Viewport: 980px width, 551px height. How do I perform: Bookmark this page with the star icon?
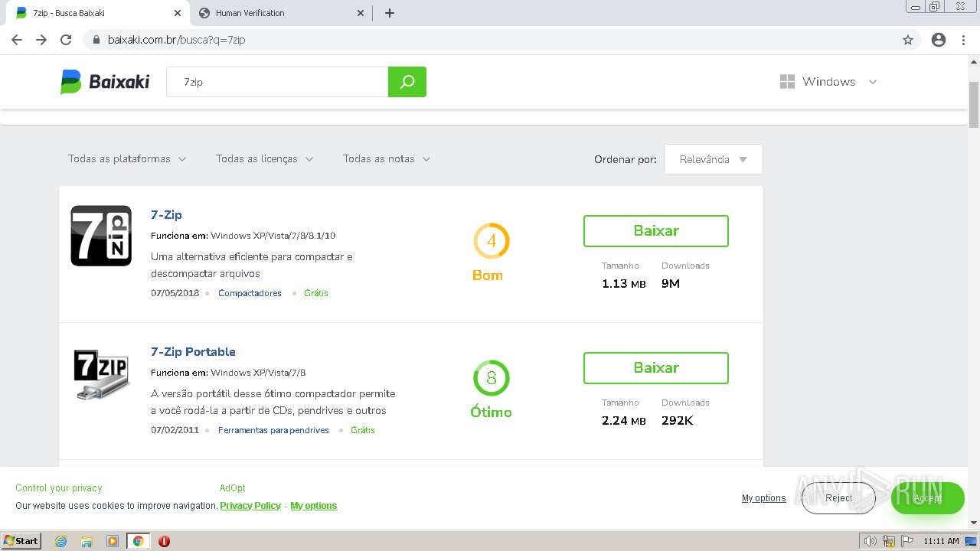(x=908, y=40)
